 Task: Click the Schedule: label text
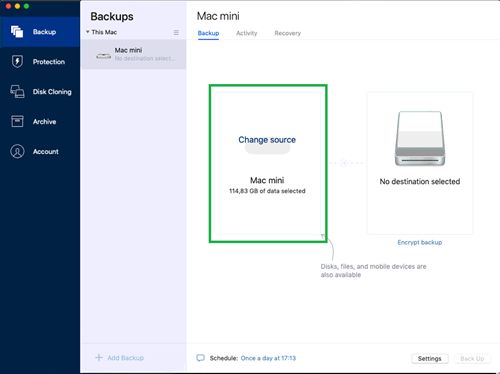[x=224, y=358]
